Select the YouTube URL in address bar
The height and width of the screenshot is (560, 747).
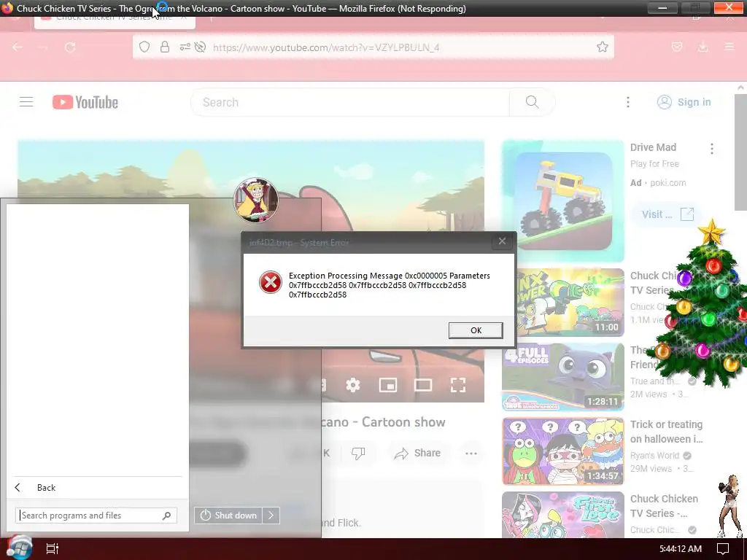[326, 47]
